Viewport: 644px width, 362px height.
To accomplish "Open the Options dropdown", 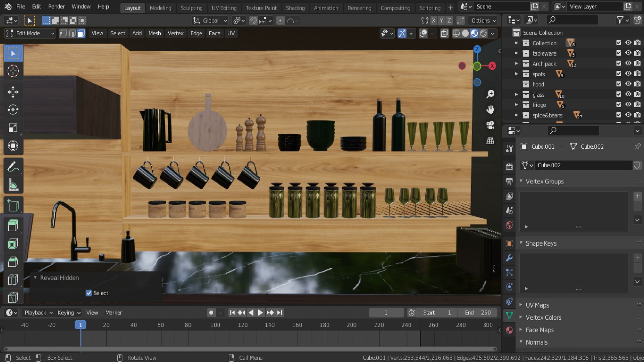I will pyautogui.click(x=483, y=20).
